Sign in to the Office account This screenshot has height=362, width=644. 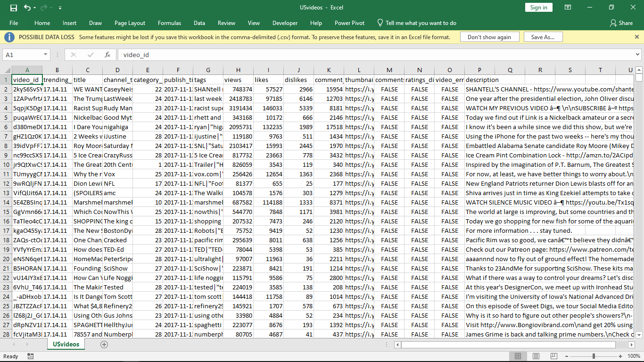tap(538, 8)
